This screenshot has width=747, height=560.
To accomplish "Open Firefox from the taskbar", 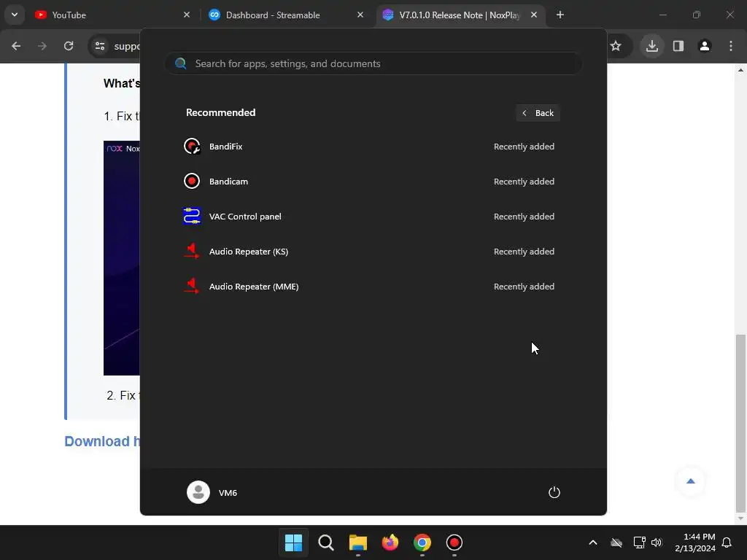I will click(x=390, y=542).
